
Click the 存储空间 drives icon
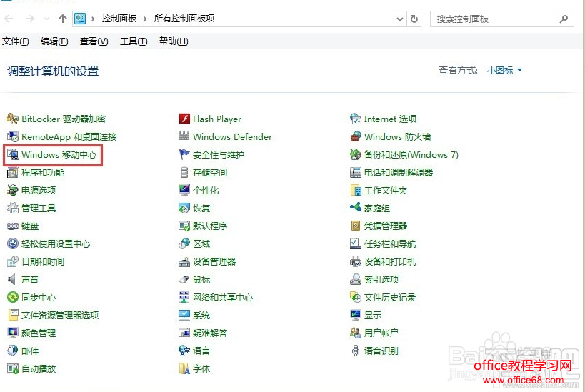pos(184,172)
